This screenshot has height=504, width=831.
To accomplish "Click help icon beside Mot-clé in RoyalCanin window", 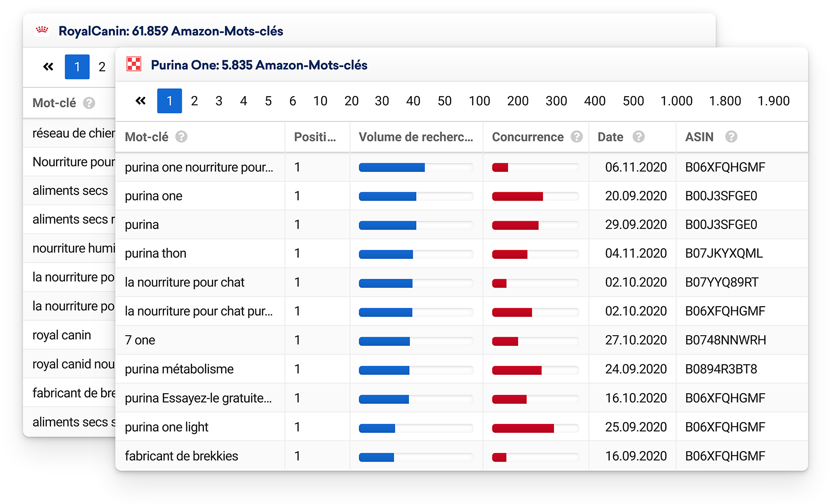I will pyautogui.click(x=89, y=103).
